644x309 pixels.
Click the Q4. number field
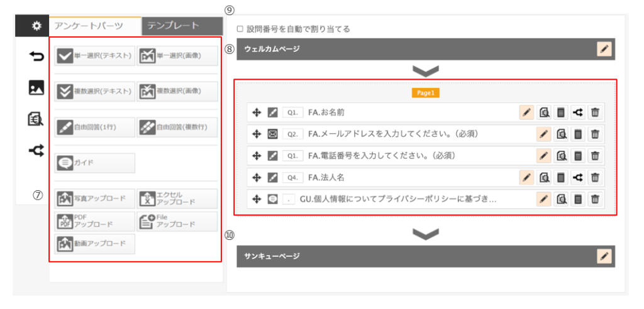pos(293,178)
